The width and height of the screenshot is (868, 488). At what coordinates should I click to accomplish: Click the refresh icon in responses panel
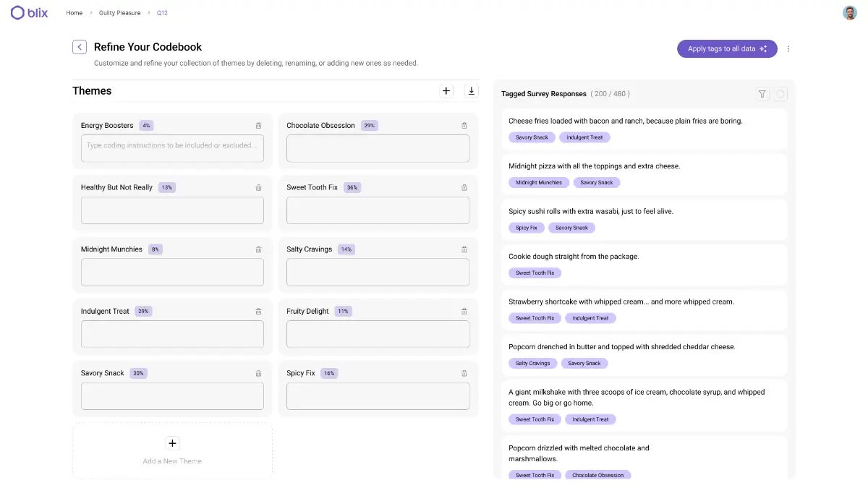[780, 94]
